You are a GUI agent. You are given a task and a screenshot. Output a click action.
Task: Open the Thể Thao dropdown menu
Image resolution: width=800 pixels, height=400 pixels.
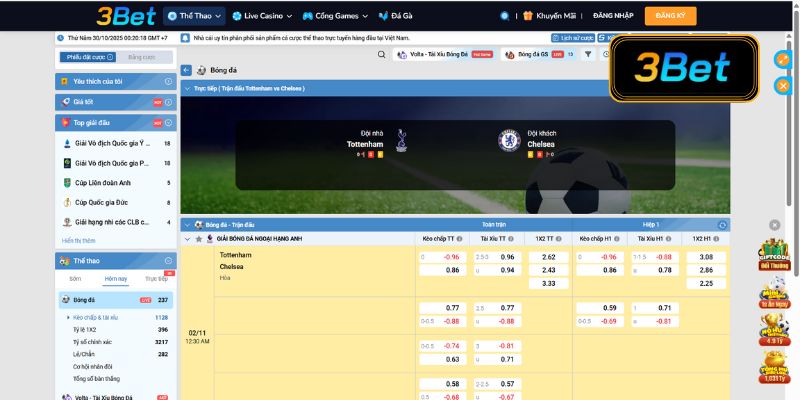pyautogui.click(x=194, y=16)
